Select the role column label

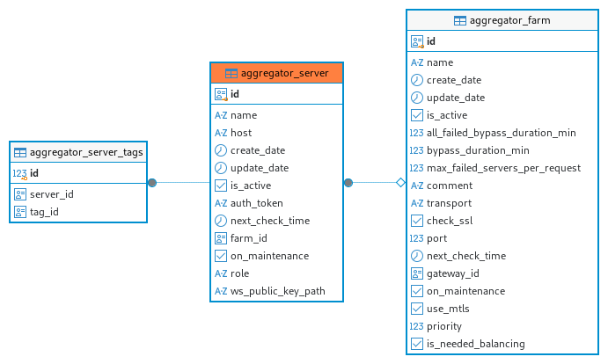(x=239, y=273)
